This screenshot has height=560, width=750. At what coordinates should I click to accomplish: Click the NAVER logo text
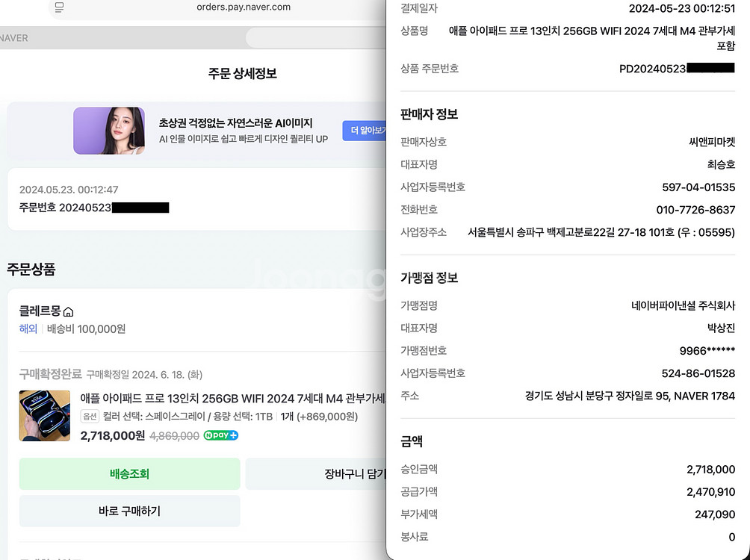point(14,38)
